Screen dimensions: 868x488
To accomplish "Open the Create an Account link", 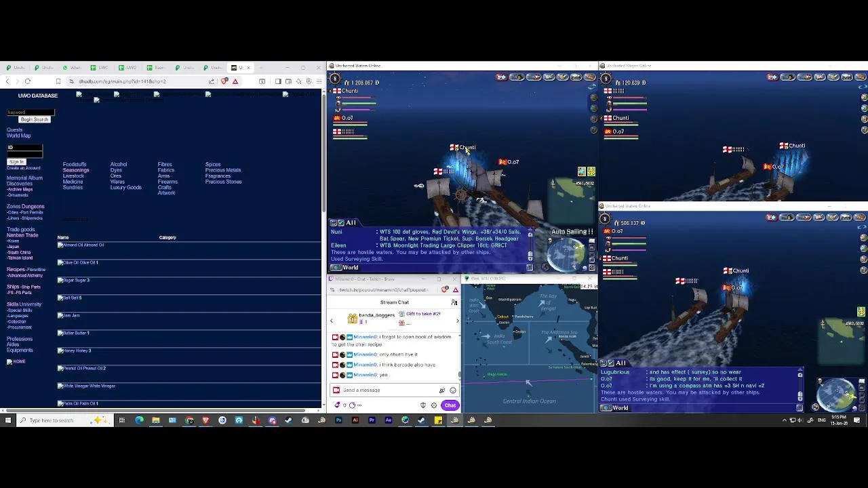I will click(24, 168).
